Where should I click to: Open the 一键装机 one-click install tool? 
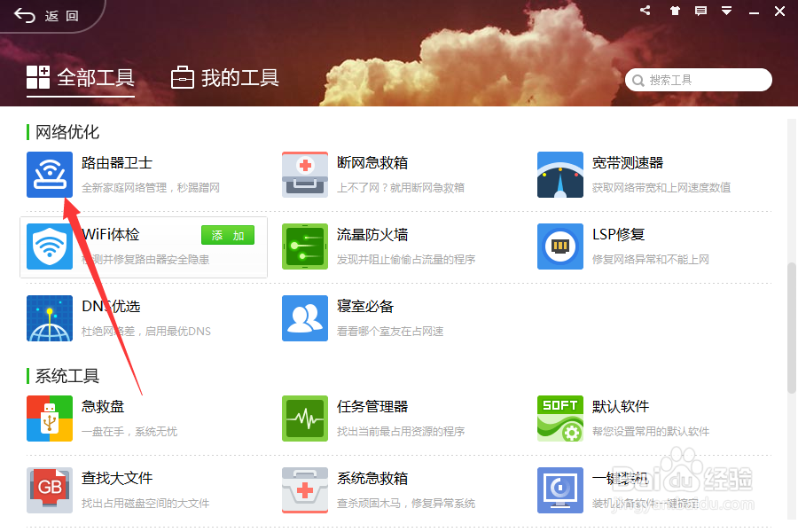click(x=559, y=490)
